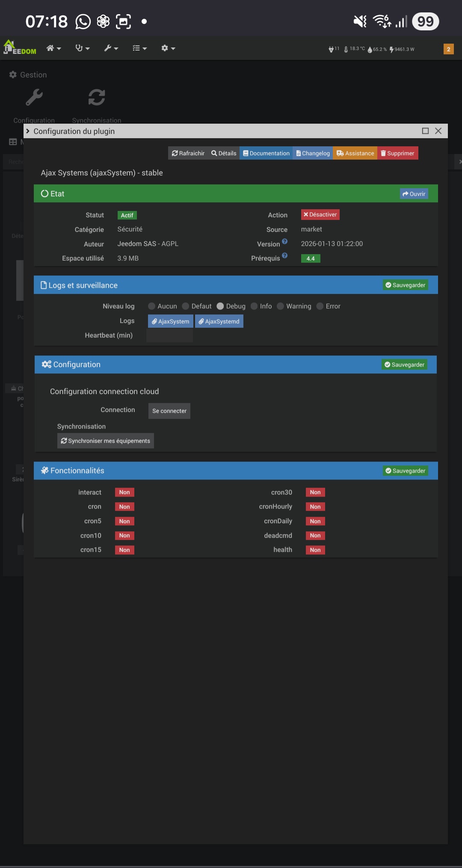Tap the WhatsApp status bar icon
This screenshot has height=868, width=462.
(83, 21)
